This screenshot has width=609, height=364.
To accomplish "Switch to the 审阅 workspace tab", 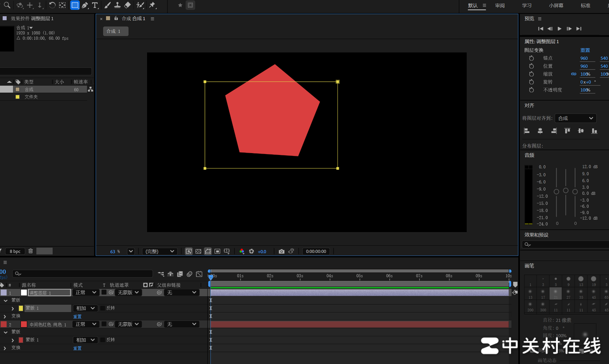I will (500, 6).
